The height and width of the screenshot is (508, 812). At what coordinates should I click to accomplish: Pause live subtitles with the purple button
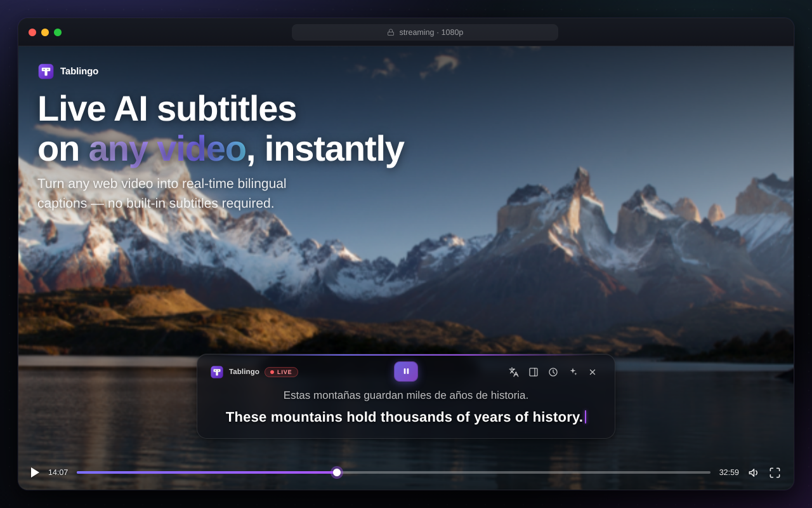tap(406, 371)
